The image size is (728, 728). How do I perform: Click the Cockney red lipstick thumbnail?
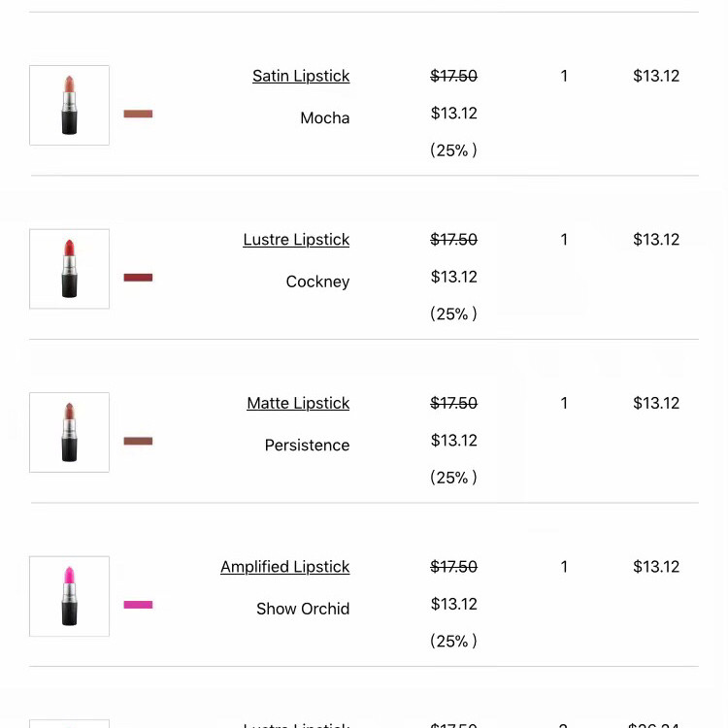coord(69,269)
